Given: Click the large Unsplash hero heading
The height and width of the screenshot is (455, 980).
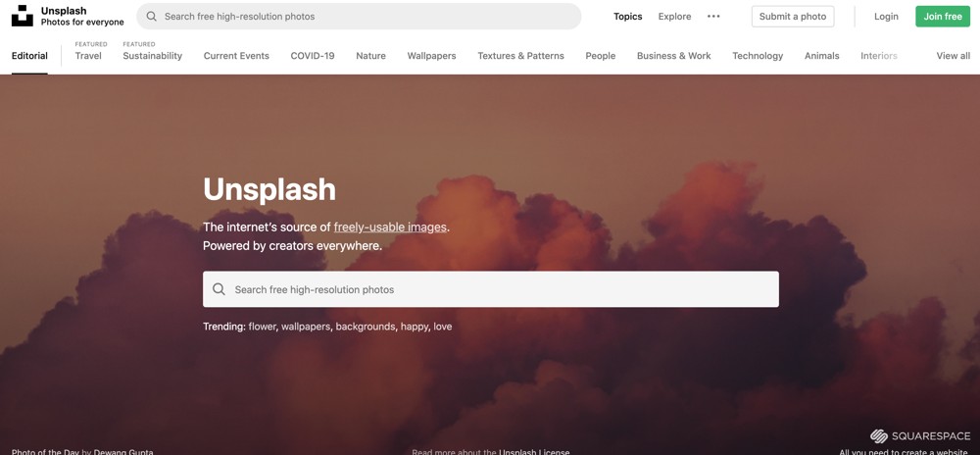Looking at the screenshot, I should pyautogui.click(x=269, y=188).
